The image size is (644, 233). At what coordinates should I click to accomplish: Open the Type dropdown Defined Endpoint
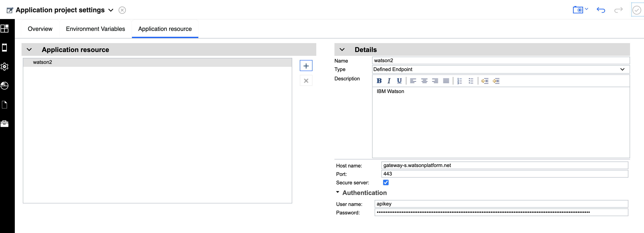point(500,69)
